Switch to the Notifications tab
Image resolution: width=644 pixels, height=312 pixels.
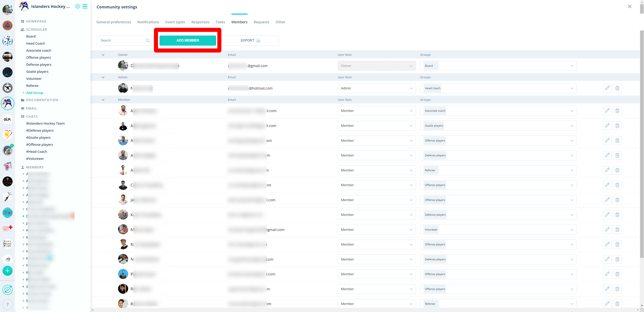tap(148, 22)
